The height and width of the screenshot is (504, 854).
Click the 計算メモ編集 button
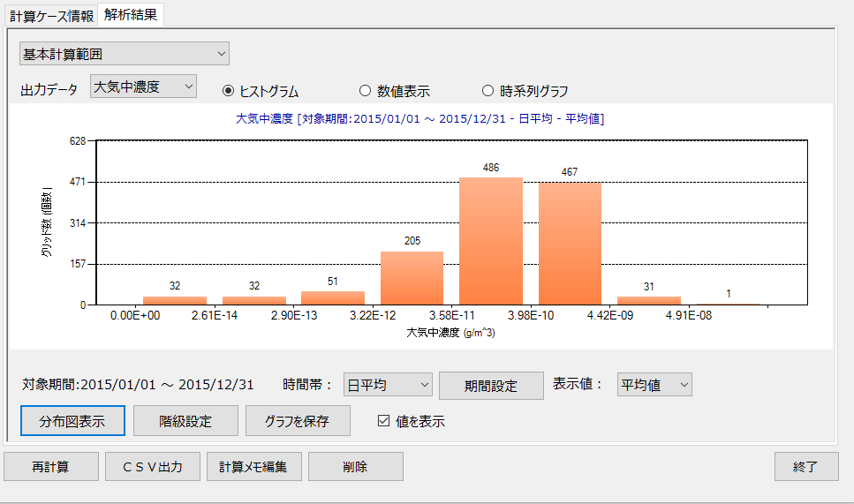tap(253, 466)
